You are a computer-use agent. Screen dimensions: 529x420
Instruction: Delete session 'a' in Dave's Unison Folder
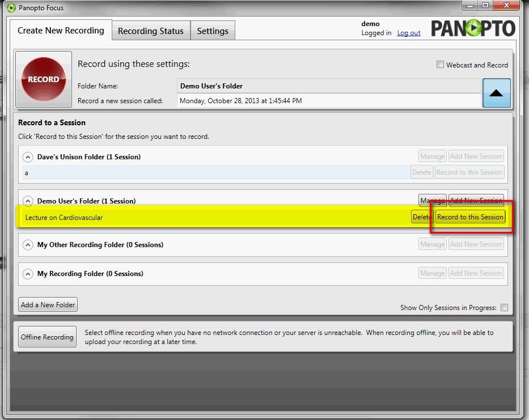422,172
